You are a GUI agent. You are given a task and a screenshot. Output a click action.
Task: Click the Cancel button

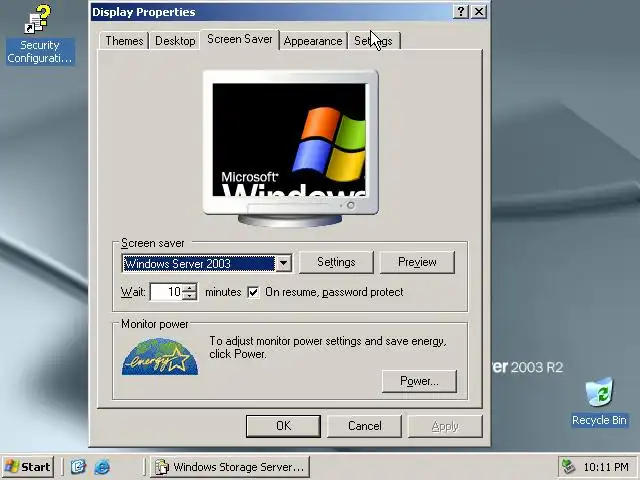tap(364, 426)
